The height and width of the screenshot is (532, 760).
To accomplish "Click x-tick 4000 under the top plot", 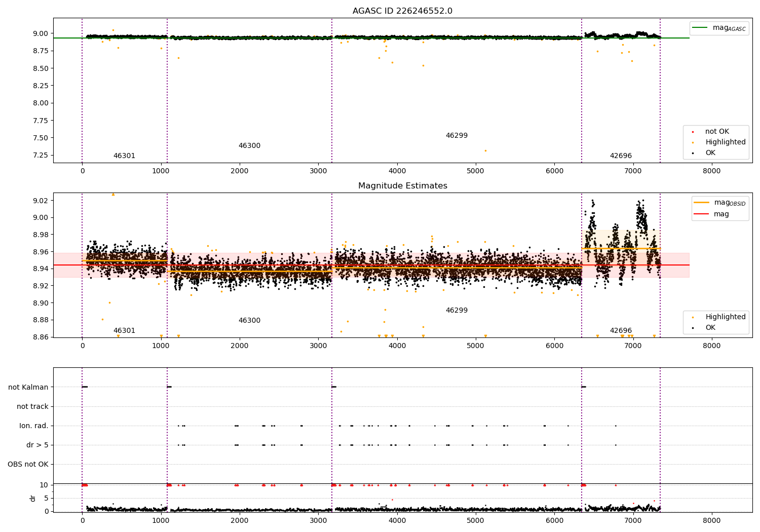I will 397,171.
